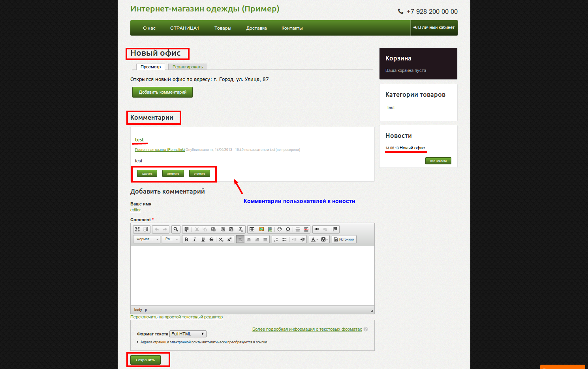Click the изменить comment button

[173, 173]
